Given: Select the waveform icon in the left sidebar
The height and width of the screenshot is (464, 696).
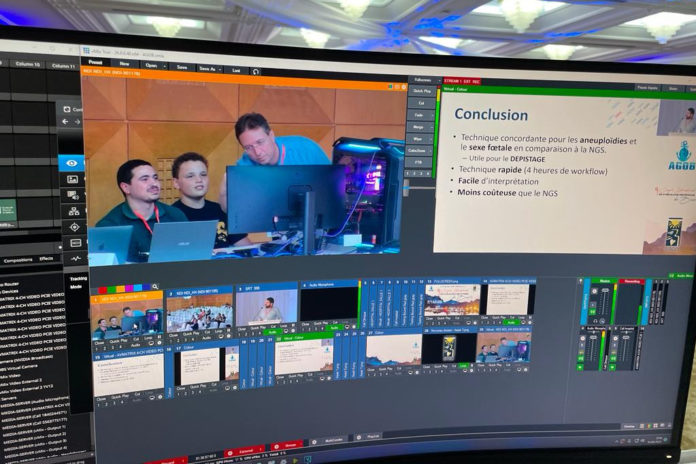Looking at the screenshot, I should click(x=74, y=258).
